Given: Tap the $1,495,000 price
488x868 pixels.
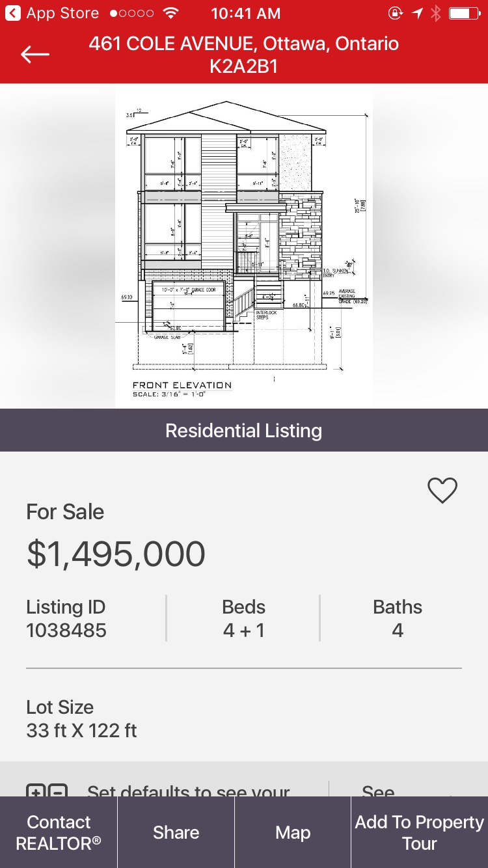Looking at the screenshot, I should pos(116,554).
